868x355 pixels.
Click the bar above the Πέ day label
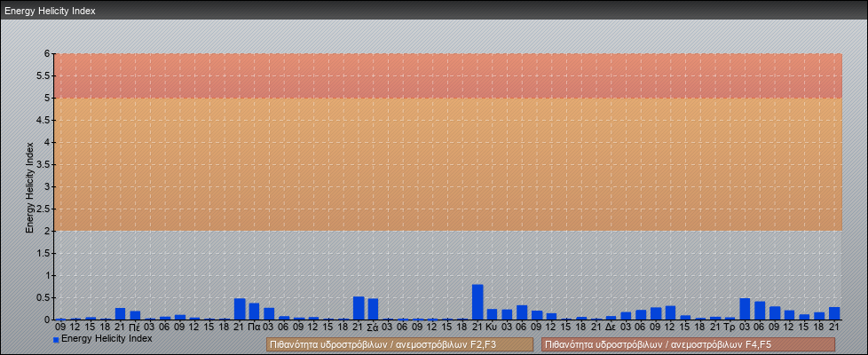[135, 315]
